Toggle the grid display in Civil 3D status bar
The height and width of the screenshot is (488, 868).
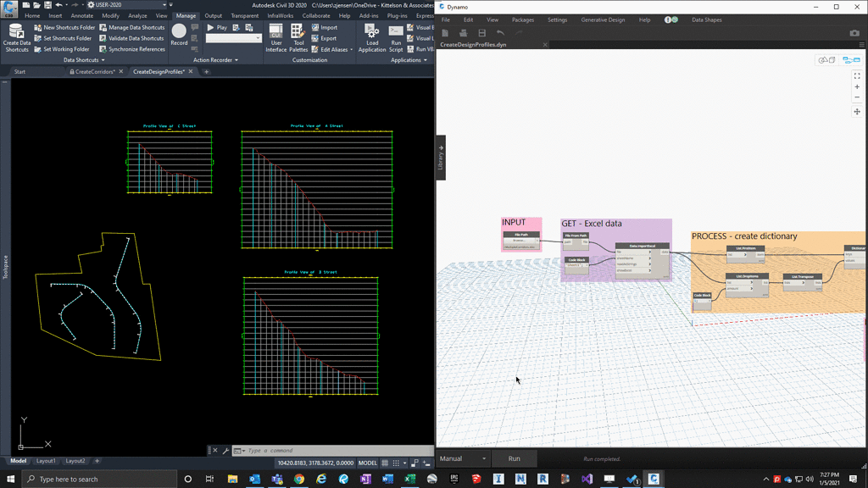386,463
